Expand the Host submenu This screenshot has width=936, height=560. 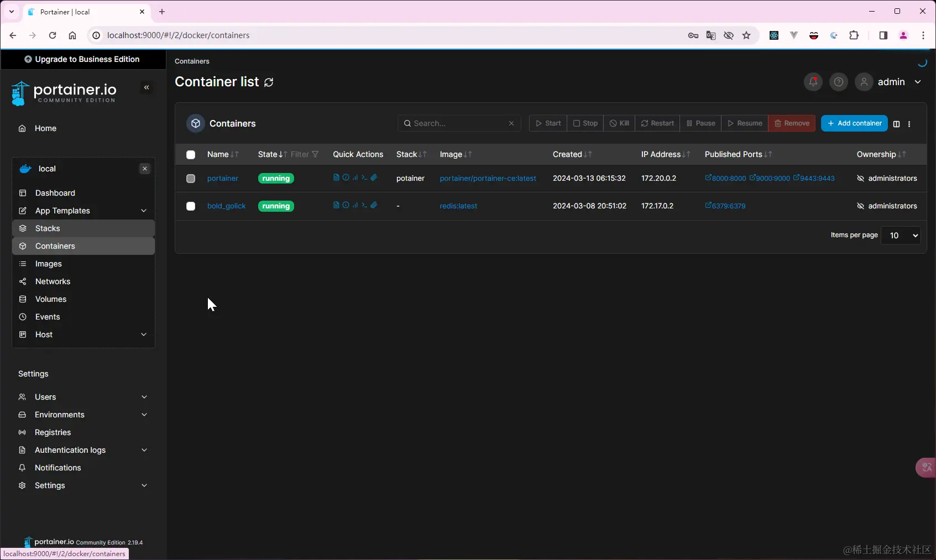tap(144, 334)
